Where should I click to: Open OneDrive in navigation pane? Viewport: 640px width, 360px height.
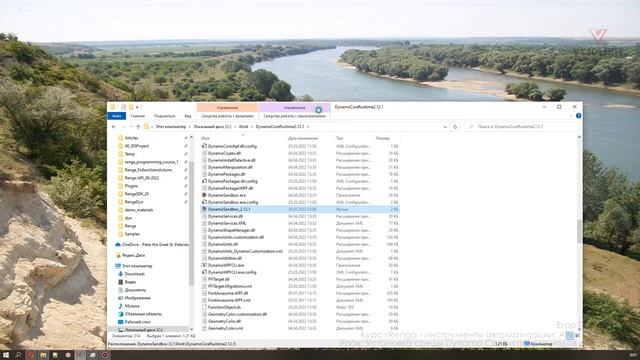click(152, 244)
